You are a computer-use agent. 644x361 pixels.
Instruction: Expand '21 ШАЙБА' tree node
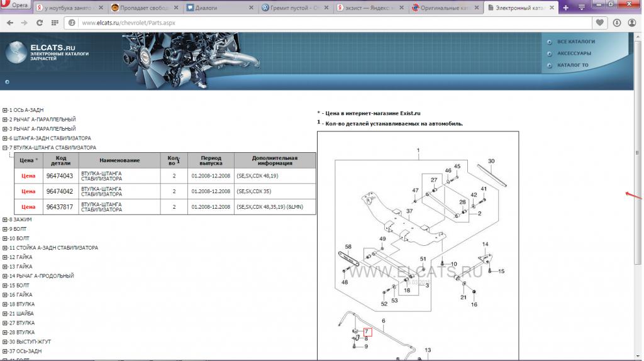coord(5,314)
